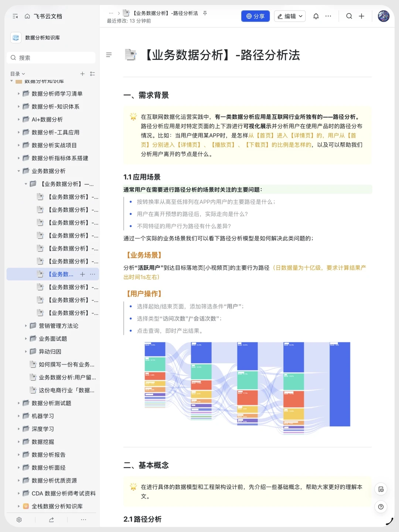This screenshot has height=532, width=399.
Task: Open 业务面试题 tree item
Action: pyautogui.click(x=53, y=339)
